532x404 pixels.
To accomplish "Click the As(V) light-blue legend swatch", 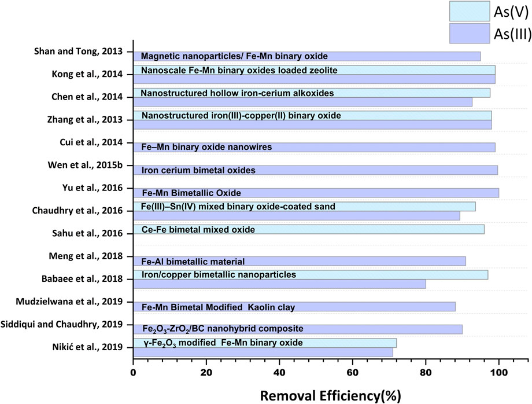I will coord(470,11).
